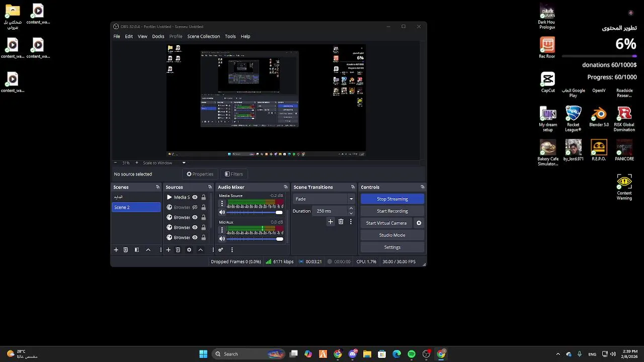Click OBS Studio taskbar icon
The height and width of the screenshot is (362, 644).
point(426,354)
